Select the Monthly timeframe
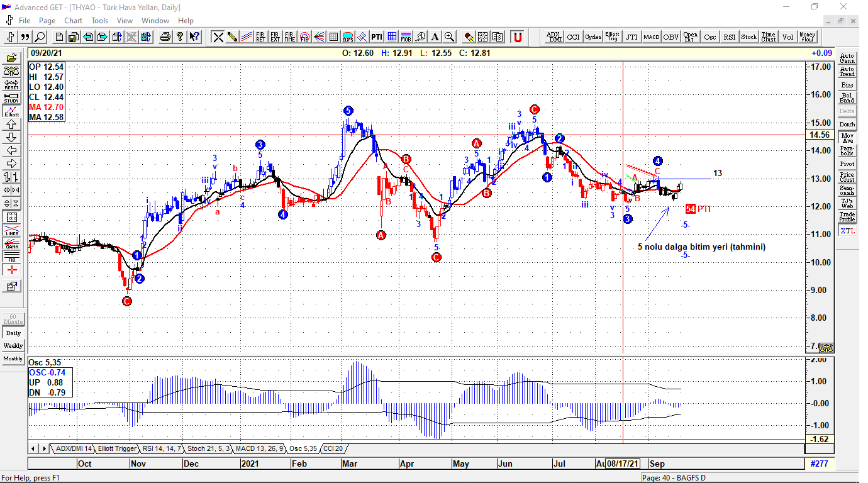Image resolution: width=868 pixels, height=483 pixels. [13, 358]
